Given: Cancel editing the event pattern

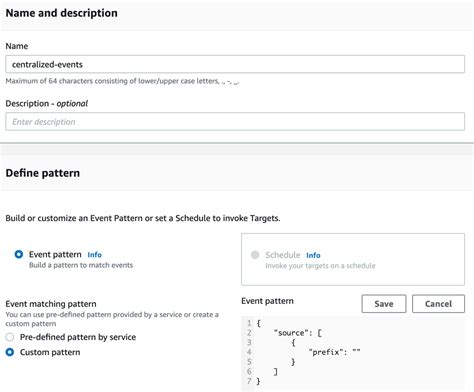Looking at the screenshot, I should (438, 304).
